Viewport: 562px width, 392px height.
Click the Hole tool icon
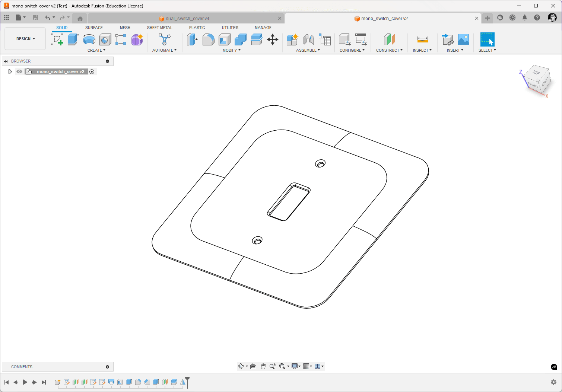point(105,39)
